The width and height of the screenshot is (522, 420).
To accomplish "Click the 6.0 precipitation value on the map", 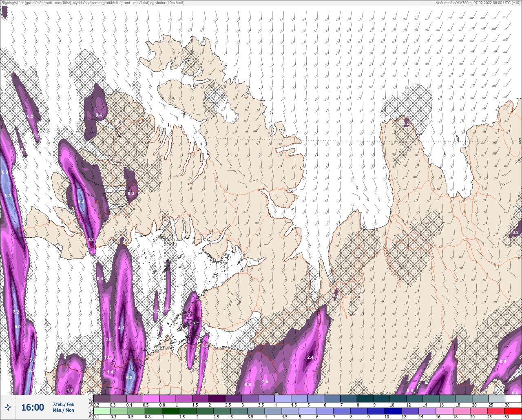I will [5, 172].
